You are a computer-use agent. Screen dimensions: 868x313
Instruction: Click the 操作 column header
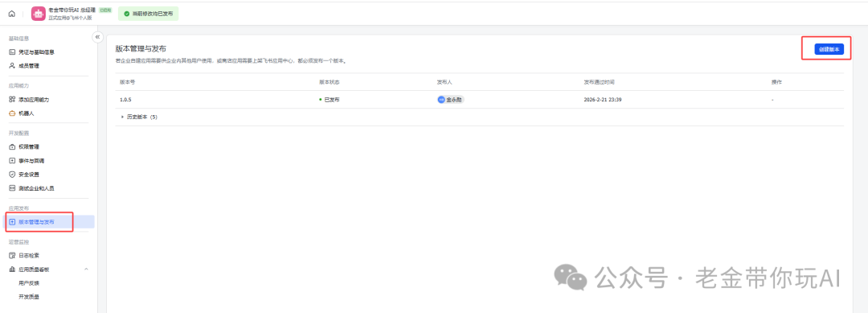pyautogui.click(x=776, y=82)
